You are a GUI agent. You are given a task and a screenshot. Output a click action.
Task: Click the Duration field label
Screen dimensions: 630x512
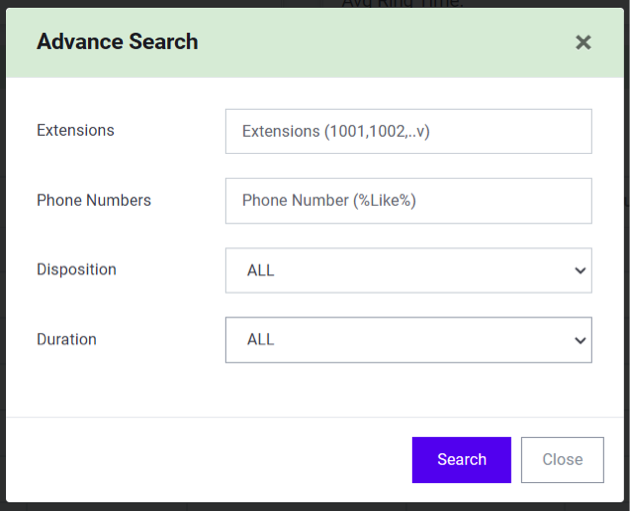coord(67,339)
